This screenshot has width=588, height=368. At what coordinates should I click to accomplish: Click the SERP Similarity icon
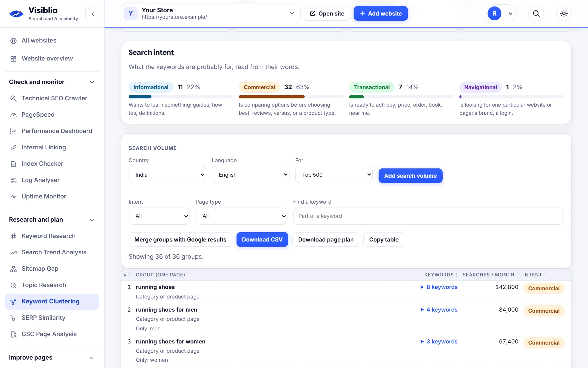point(13,318)
